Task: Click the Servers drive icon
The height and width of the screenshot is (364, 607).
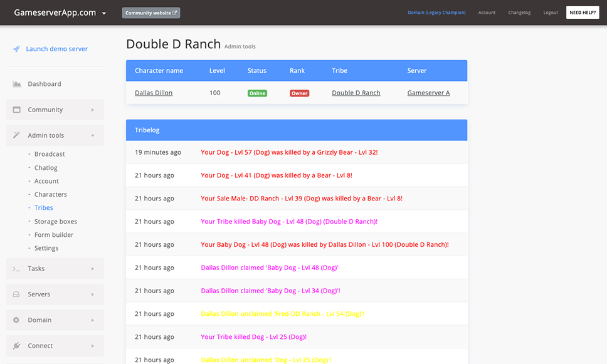Action: point(16,294)
